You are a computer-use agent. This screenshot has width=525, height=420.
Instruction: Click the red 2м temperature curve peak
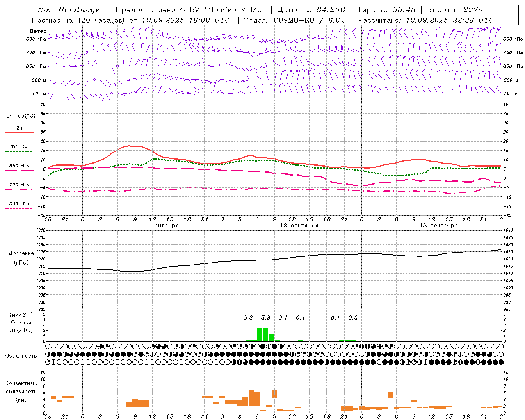pyautogui.click(x=129, y=146)
